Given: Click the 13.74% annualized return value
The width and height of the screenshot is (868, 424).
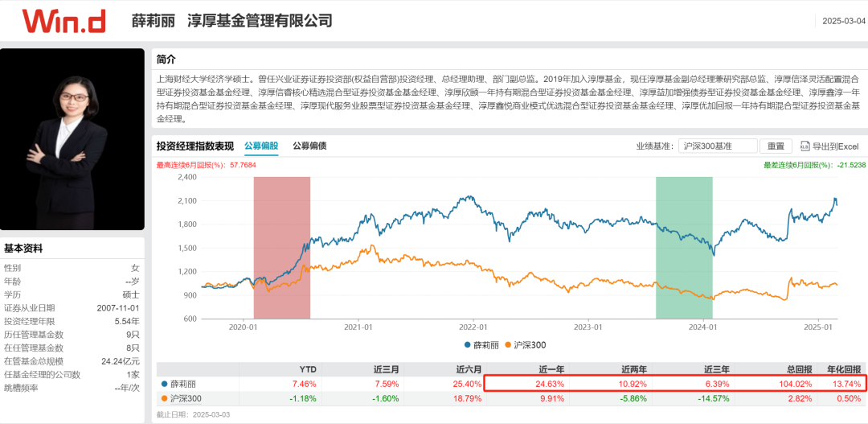Looking at the screenshot, I should point(847,384).
